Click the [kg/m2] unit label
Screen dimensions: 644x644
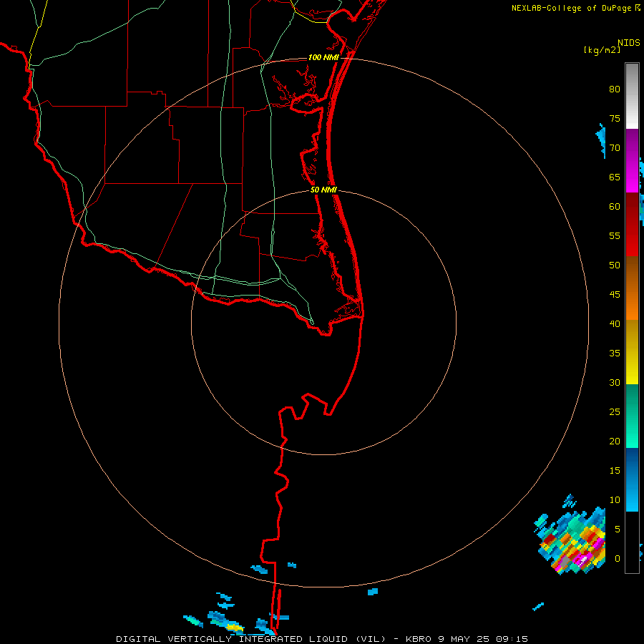pos(602,50)
